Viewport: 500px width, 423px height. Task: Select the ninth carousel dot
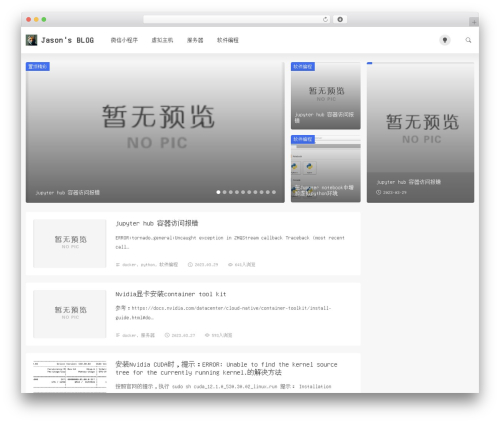[x=268, y=192]
